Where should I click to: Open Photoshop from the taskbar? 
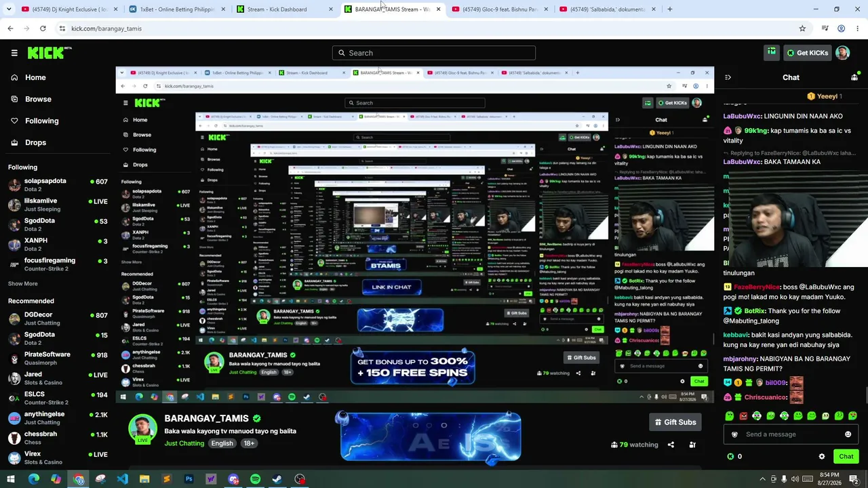(189, 479)
